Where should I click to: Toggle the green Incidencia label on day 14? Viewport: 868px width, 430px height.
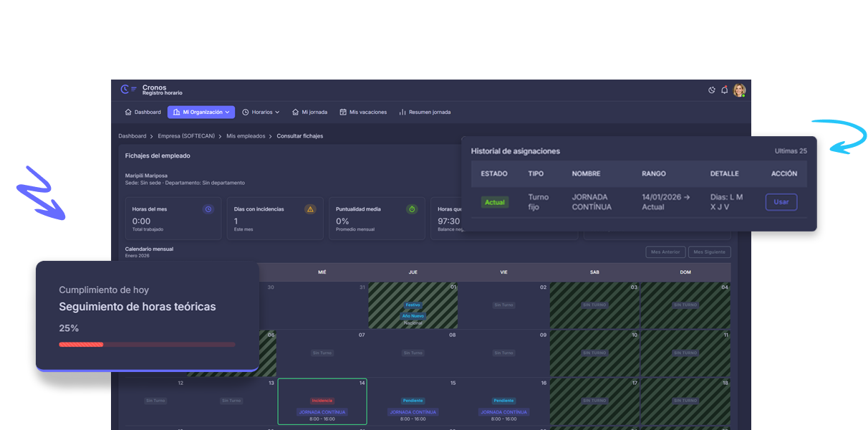pyautogui.click(x=322, y=401)
